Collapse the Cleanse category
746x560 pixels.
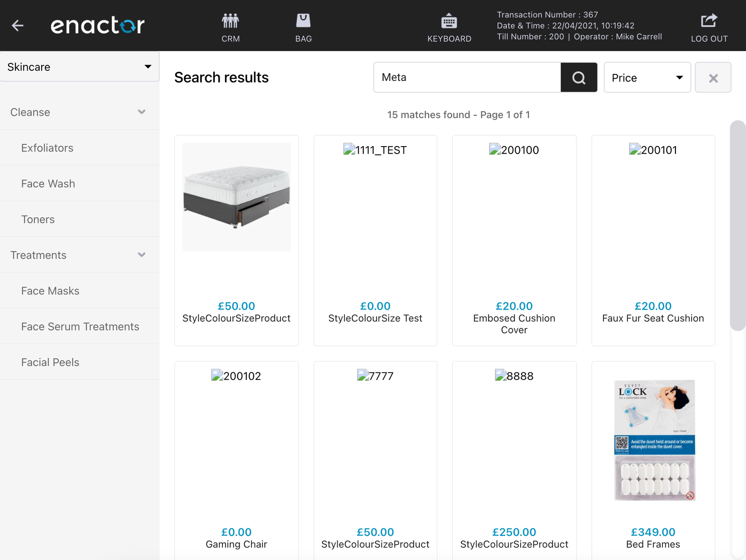pos(141,112)
